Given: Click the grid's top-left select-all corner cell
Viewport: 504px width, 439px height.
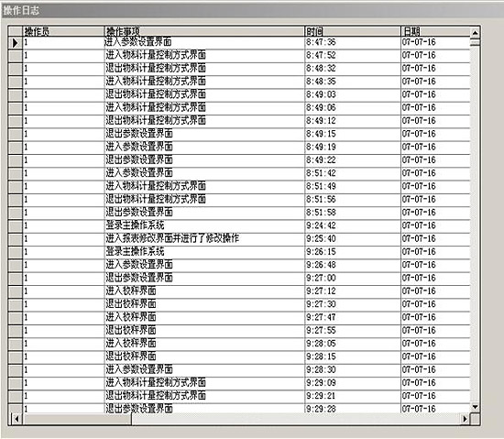Looking at the screenshot, I should [x=15, y=31].
